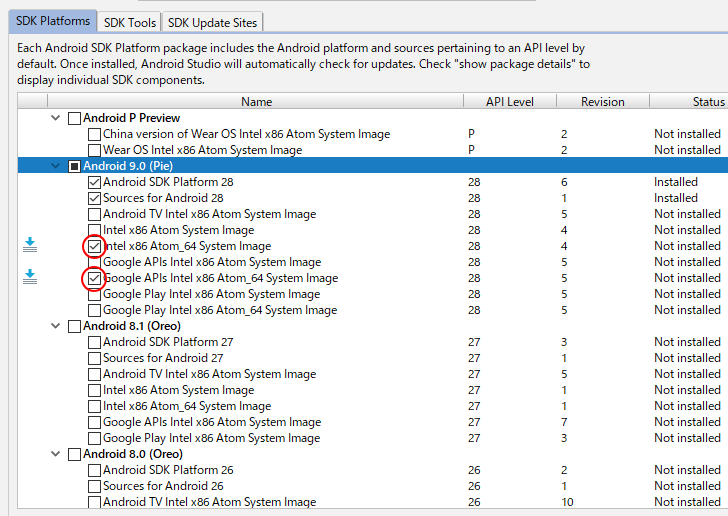Click revision 7 of Google APIs system image 27

tap(564, 422)
